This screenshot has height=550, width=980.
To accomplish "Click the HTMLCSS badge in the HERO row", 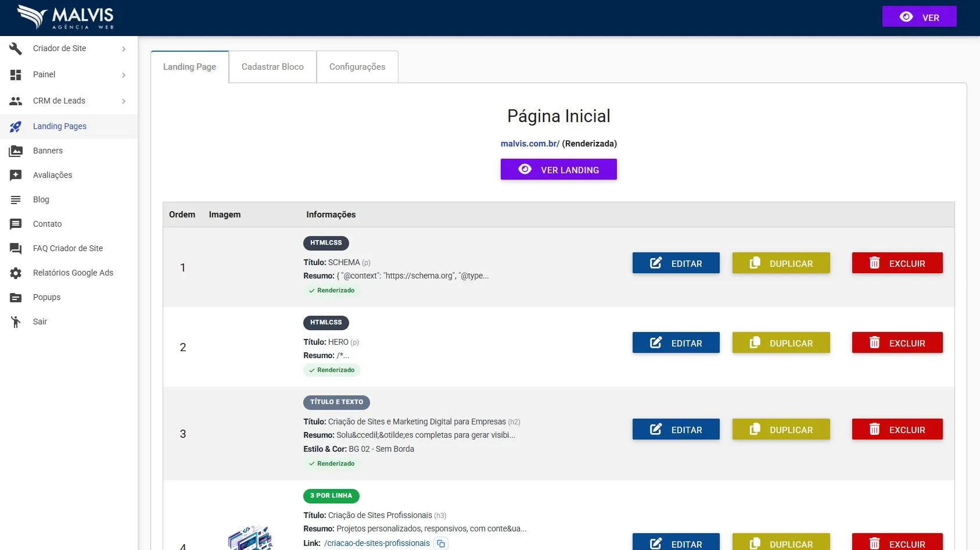I will 326,323.
